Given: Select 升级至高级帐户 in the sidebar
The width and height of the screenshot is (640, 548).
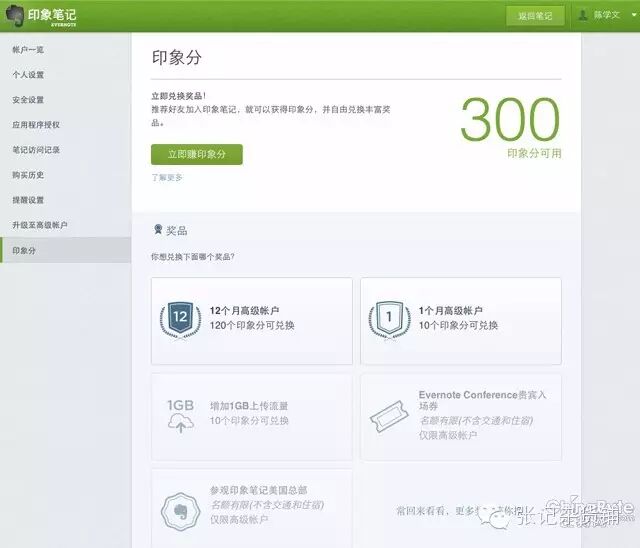Looking at the screenshot, I should [40, 225].
